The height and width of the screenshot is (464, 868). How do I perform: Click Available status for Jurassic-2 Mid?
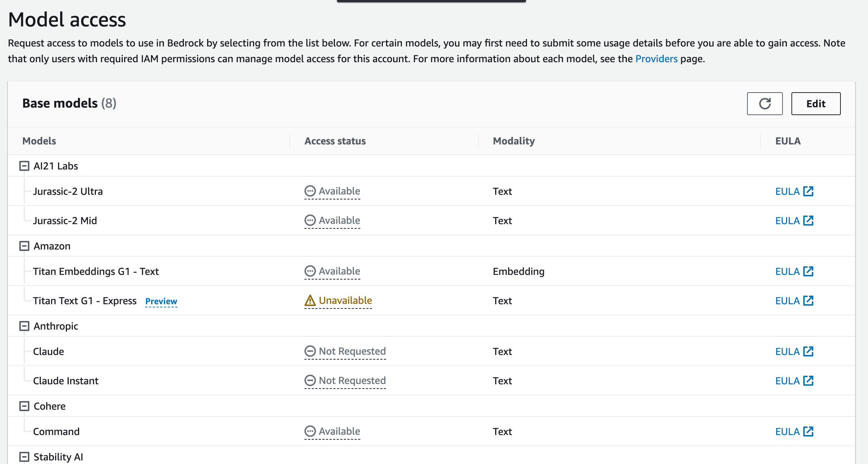[x=332, y=221]
